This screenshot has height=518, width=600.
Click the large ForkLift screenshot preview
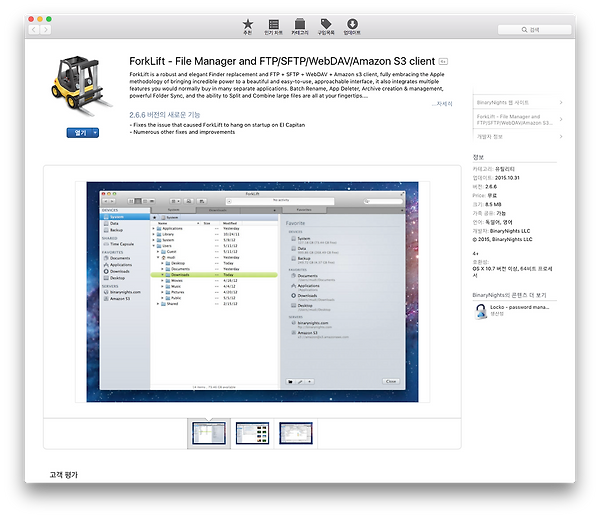pyautogui.click(x=252, y=292)
